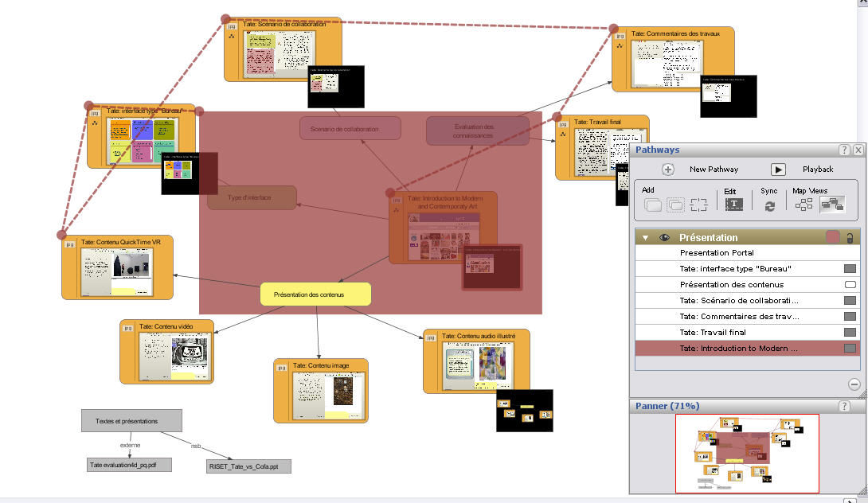This screenshot has height=503, width=868.
Task: Select Presentation Portal in pathway list
Action: [716, 252]
